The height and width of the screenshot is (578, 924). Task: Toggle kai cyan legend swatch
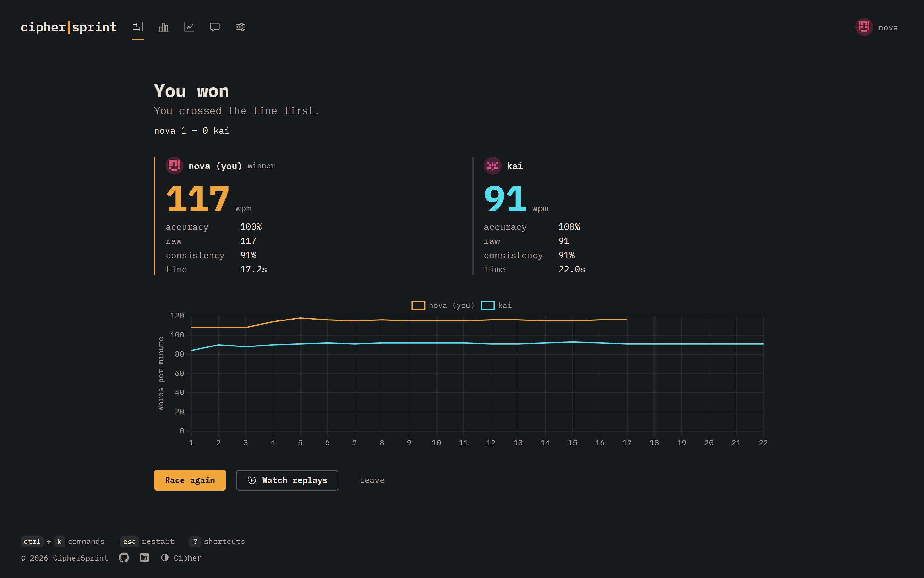488,305
